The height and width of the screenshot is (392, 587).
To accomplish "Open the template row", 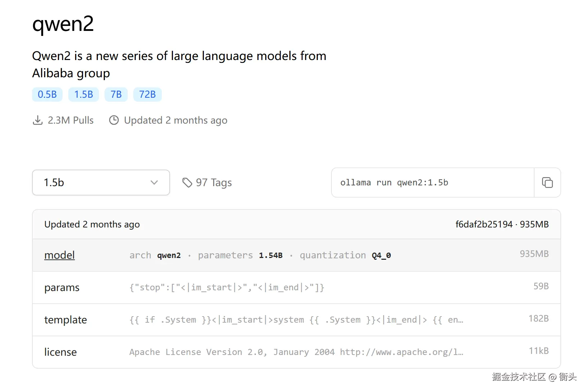I will tap(297, 320).
